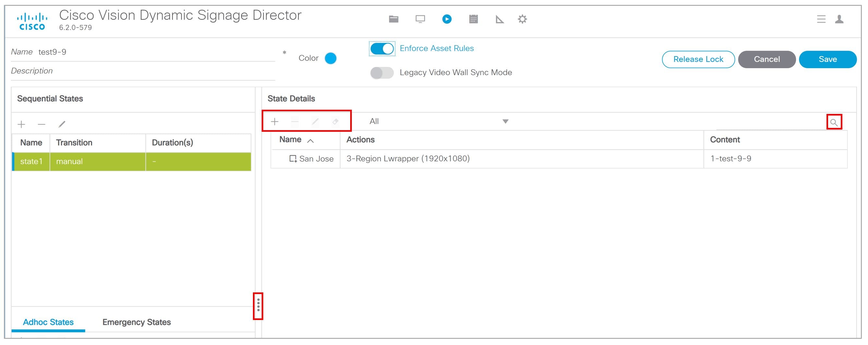This screenshot has width=868, height=345.
Task: Click the Legacy Video Wall Sync Mode label
Action: pyautogui.click(x=456, y=72)
